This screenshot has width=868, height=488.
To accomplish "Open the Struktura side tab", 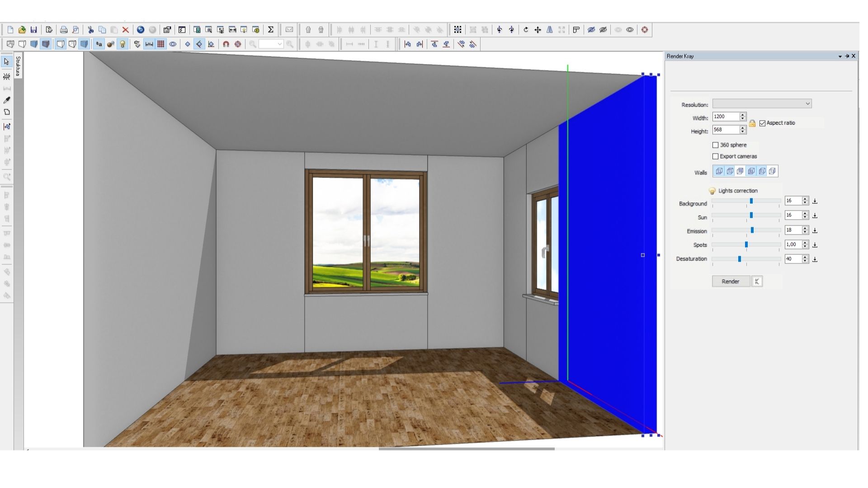I will point(18,66).
